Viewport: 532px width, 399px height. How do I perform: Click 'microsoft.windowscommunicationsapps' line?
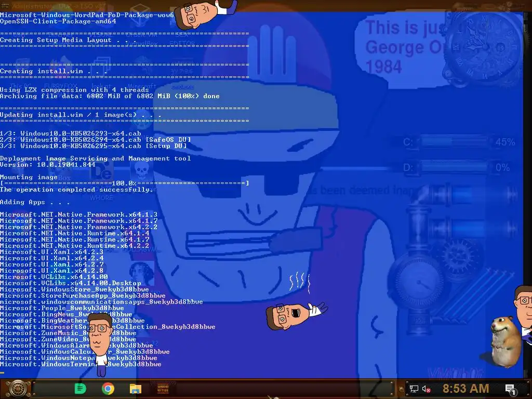coord(101,302)
